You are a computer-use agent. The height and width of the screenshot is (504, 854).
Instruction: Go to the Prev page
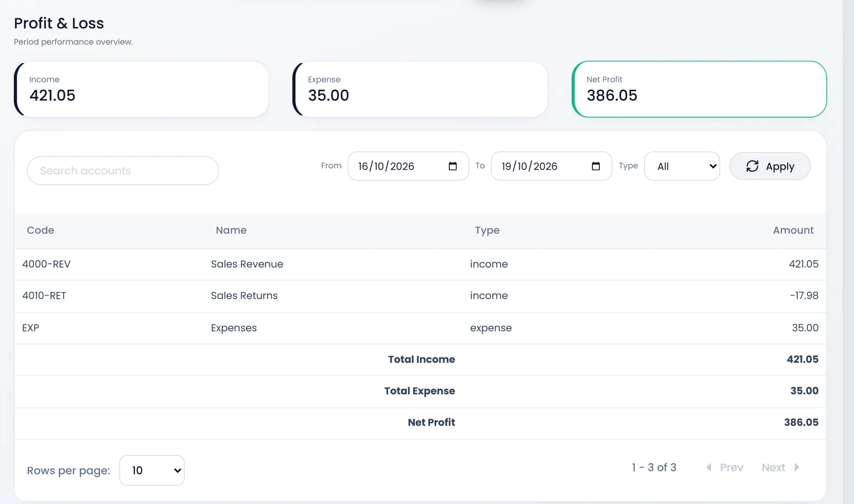click(x=724, y=468)
